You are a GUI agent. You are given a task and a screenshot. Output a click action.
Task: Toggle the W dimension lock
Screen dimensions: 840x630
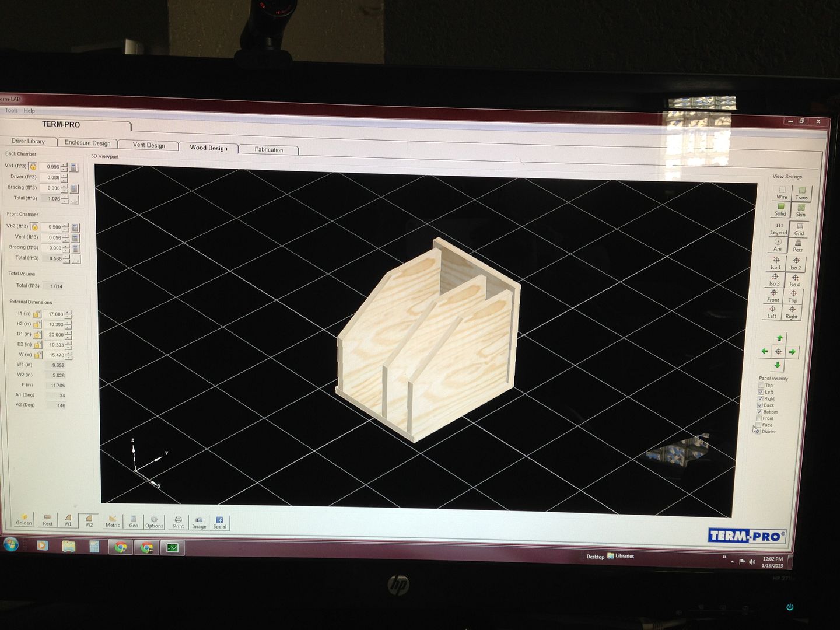pyautogui.click(x=38, y=355)
